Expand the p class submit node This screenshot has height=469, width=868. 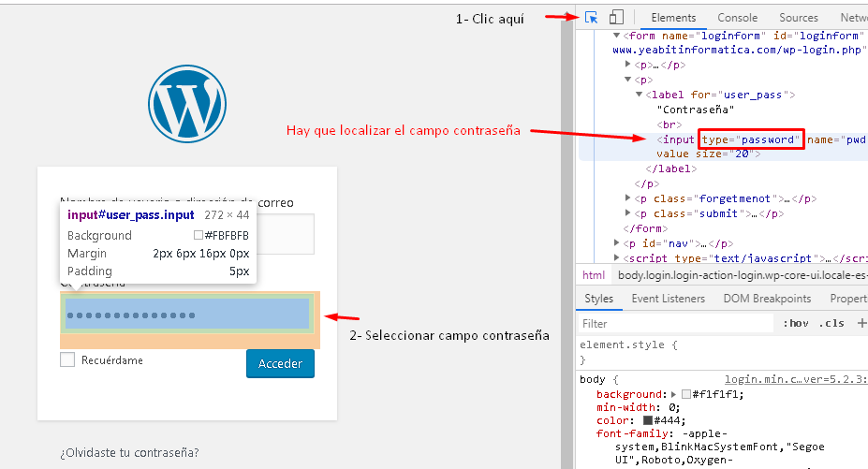627,213
